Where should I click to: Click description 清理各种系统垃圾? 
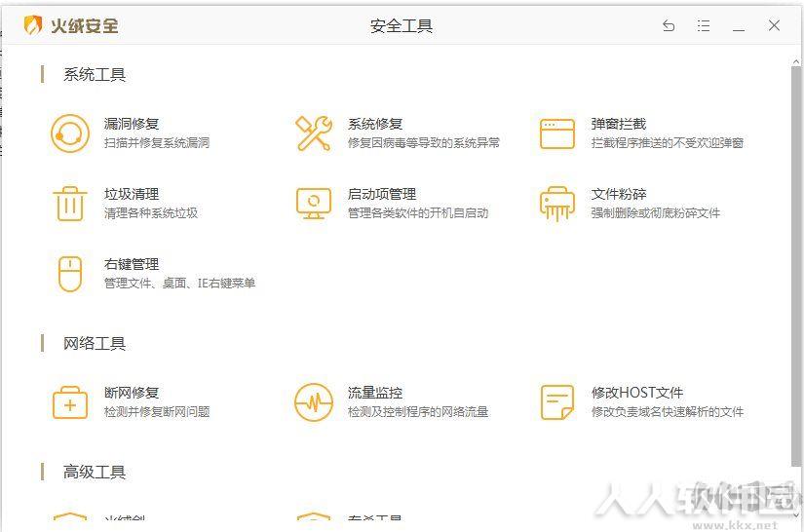point(151,212)
